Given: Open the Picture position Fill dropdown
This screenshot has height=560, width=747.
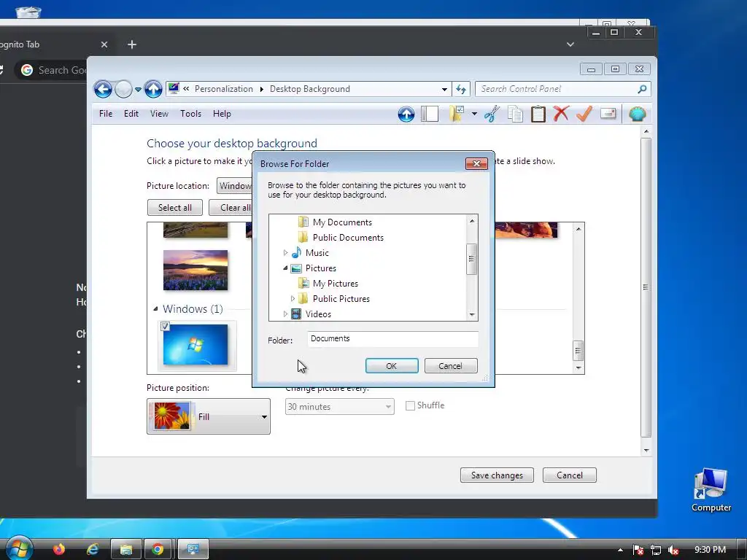Looking at the screenshot, I should pyautogui.click(x=209, y=416).
